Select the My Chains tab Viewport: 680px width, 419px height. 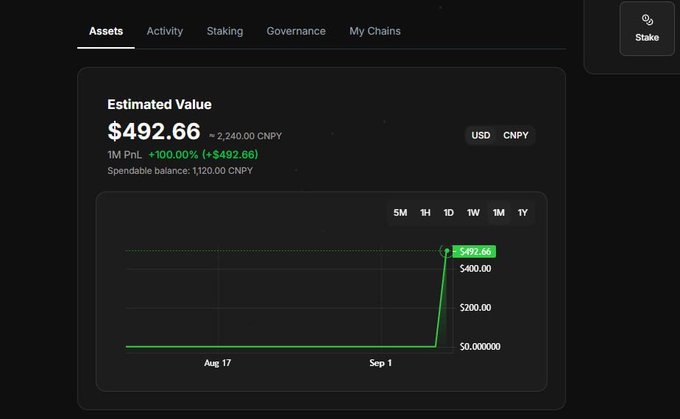tap(375, 31)
